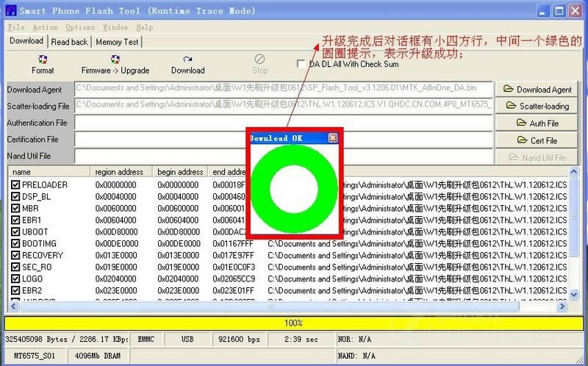This screenshot has width=588, height=366.
Task: Open the Cert File browser
Action: (537, 140)
